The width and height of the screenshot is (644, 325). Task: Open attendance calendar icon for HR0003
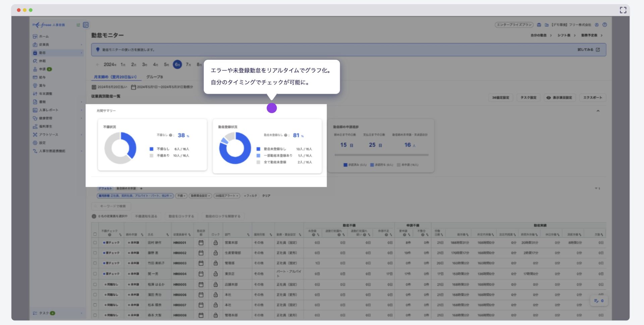[201, 263]
